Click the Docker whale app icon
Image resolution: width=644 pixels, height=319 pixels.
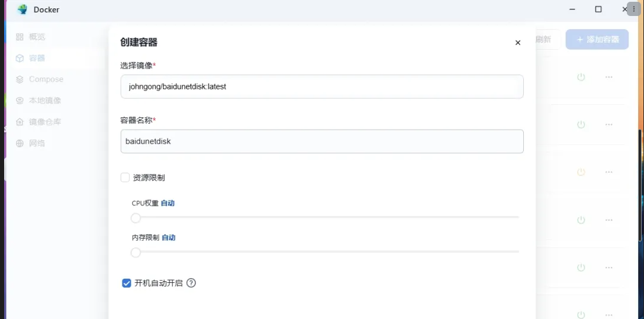[22, 9]
